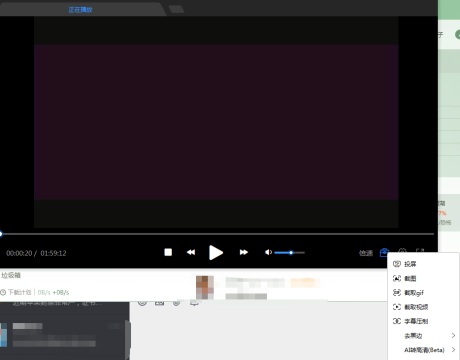Open the 倍速 playback speed option
The width and height of the screenshot is (460, 360).
366,253
